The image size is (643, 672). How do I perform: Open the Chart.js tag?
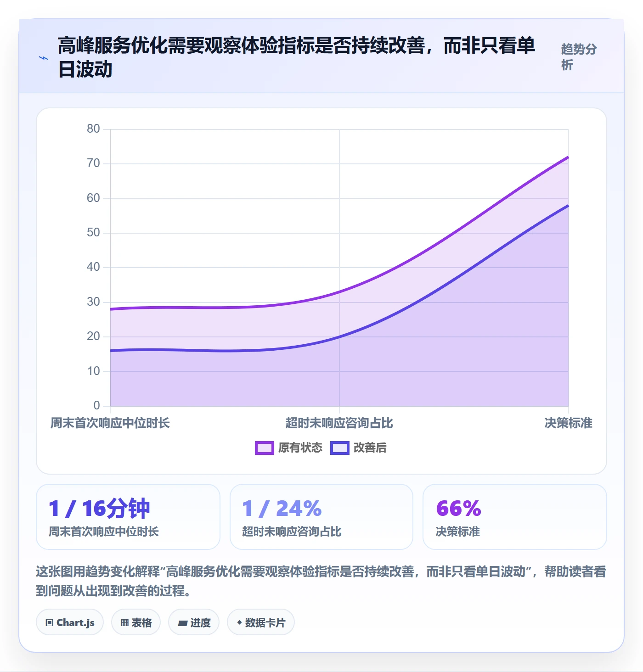(70, 622)
